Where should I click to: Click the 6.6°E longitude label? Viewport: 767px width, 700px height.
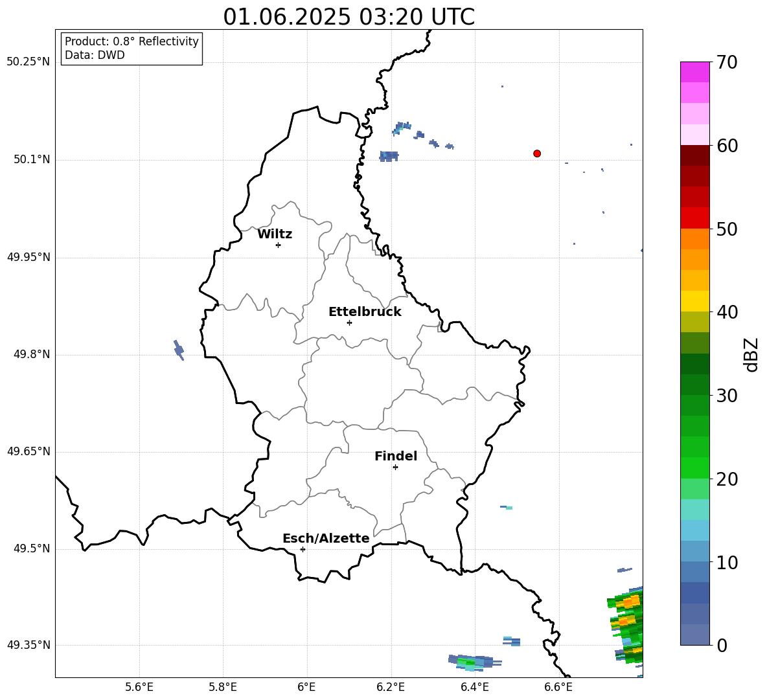coord(558,687)
